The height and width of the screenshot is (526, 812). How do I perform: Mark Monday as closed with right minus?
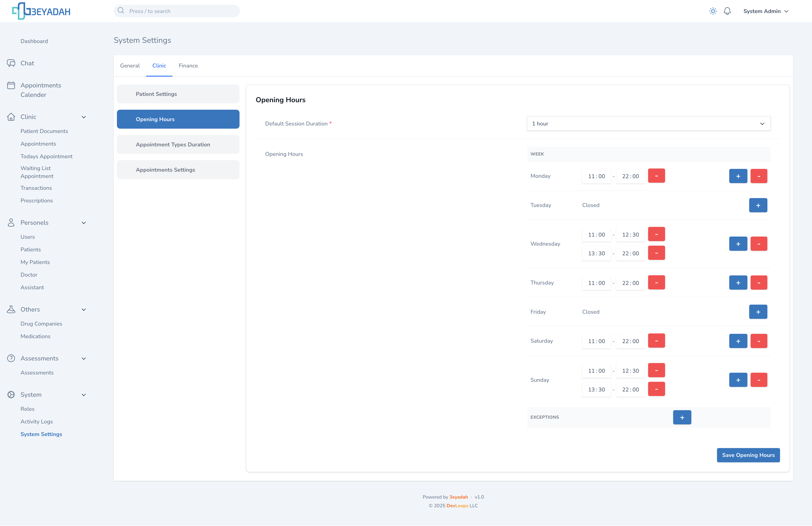[x=758, y=176]
